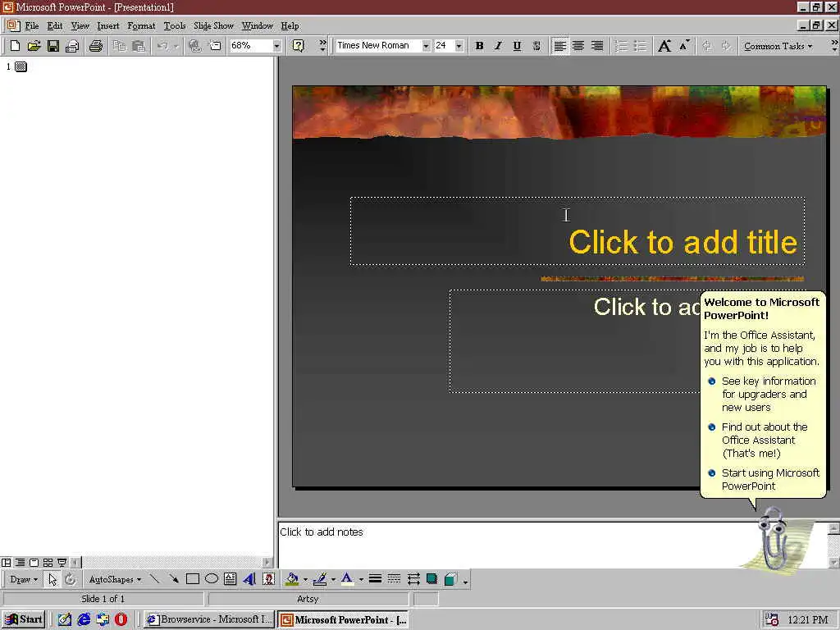
Task: Expand the Common Tasks dropdown
Action: click(x=778, y=46)
